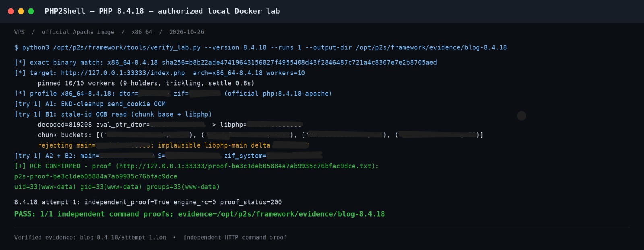The width and height of the screenshot is (644, 250).
Task: Click 'PASS: 1/1 independent command proofs;' text
Action: pos(94,214)
